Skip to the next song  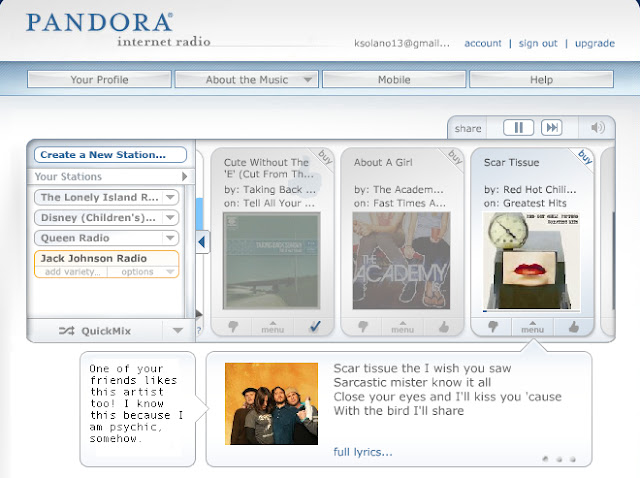(x=551, y=128)
